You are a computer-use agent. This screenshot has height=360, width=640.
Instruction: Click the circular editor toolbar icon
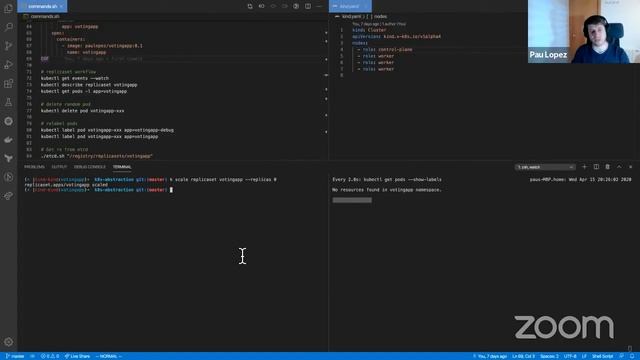tap(296, 6)
